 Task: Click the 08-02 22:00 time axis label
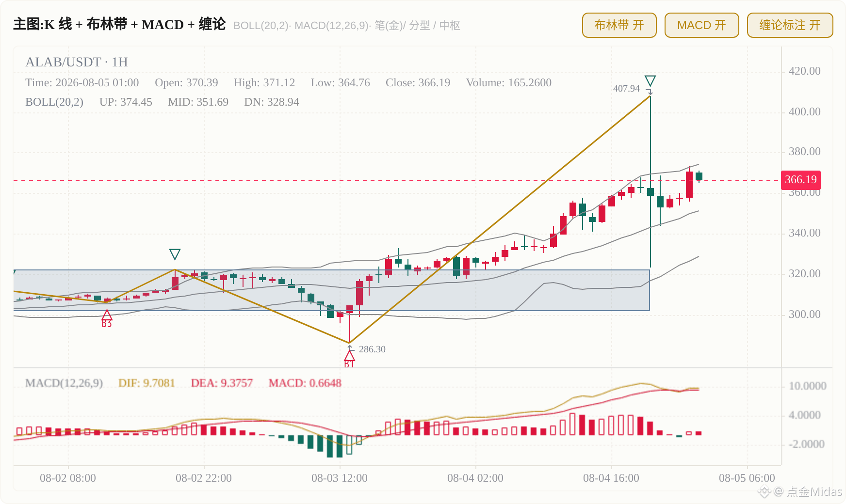pyautogui.click(x=204, y=478)
